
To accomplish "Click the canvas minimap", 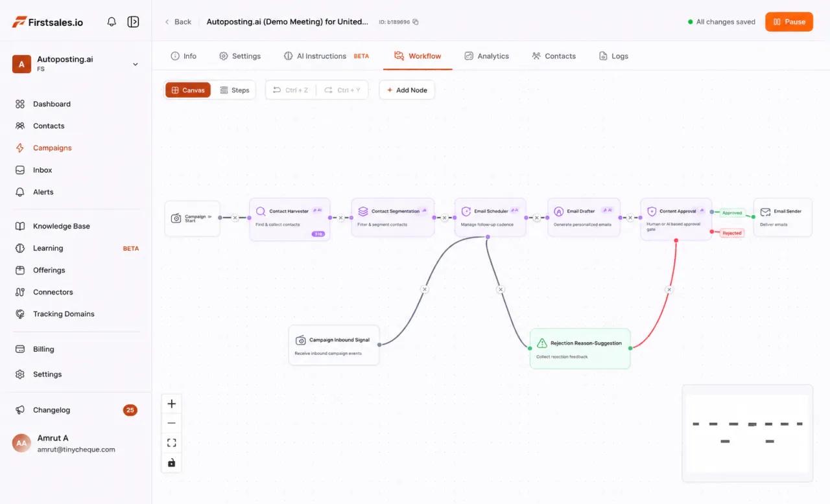I will (x=747, y=433).
